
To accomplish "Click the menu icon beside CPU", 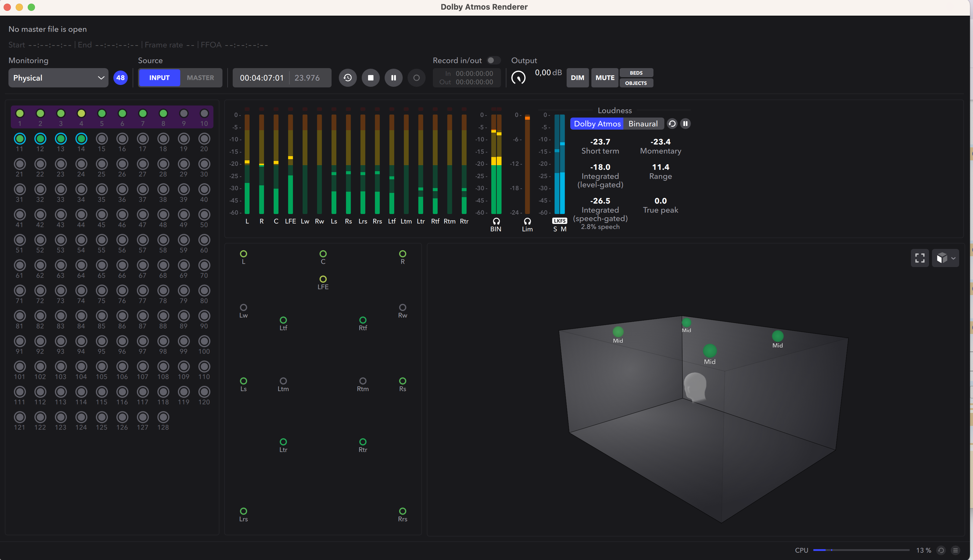I will [955, 550].
